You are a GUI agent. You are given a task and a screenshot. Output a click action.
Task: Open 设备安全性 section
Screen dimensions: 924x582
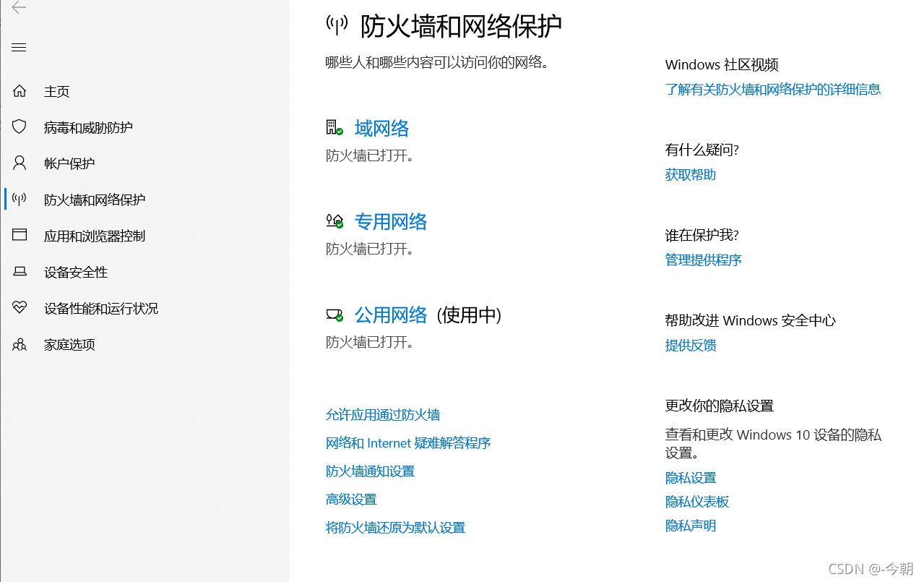(x=76, y=272)
